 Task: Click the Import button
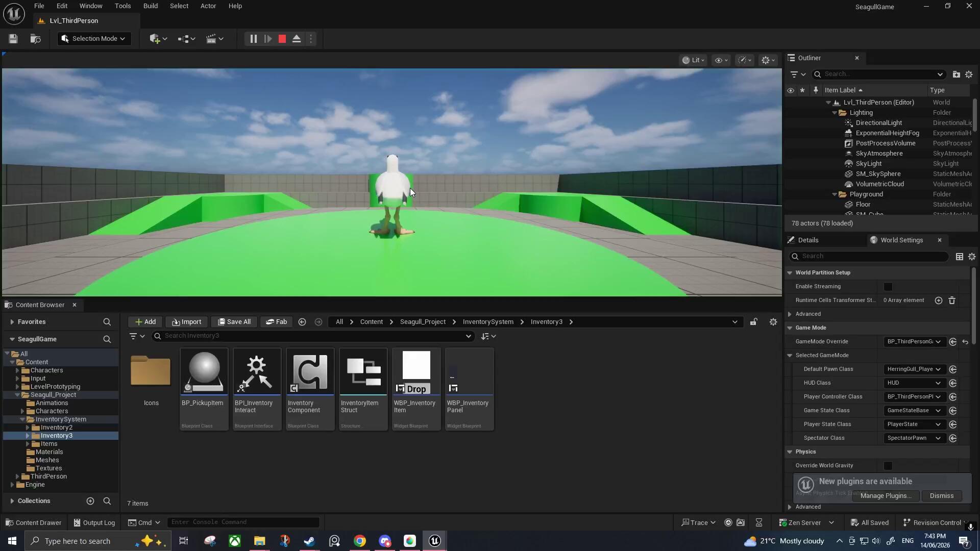coord(187,322)
